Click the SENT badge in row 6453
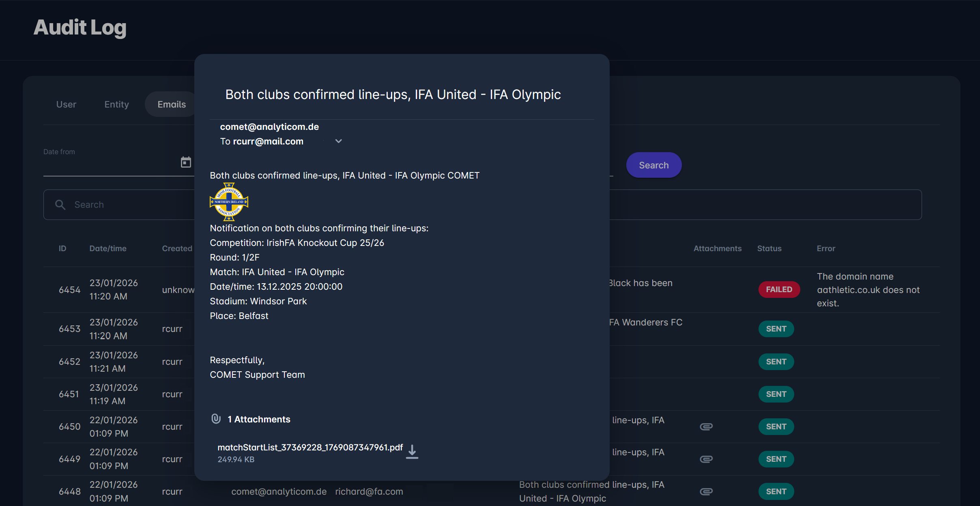Viewport: 980px width, 506px height. click(x=776, y=329)
